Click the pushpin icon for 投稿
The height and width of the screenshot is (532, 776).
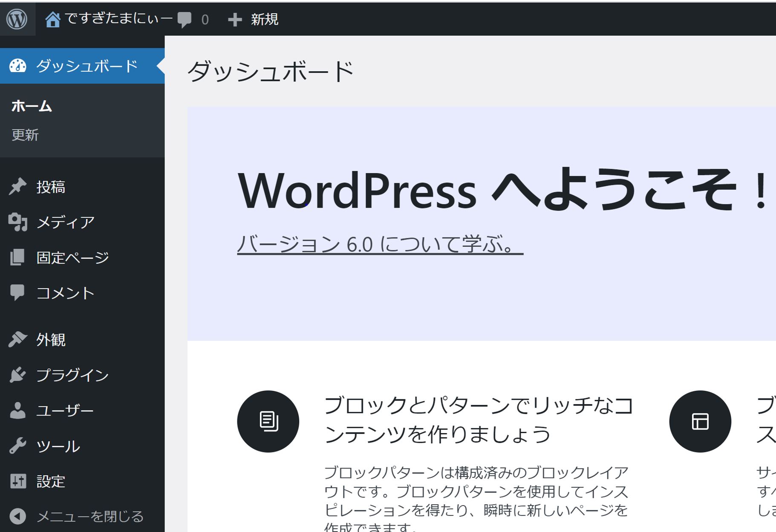click(x=17, y=187)
